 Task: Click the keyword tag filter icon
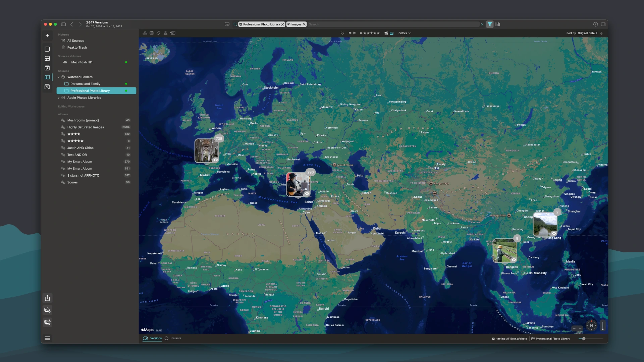(158, 33)
